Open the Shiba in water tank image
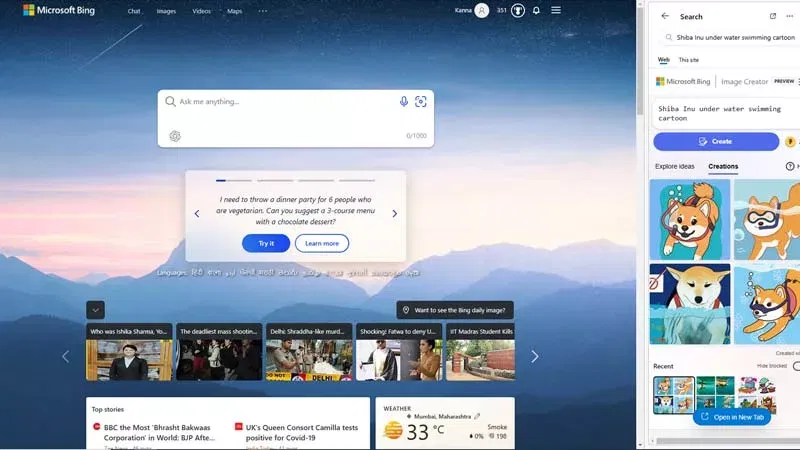800x450 pixels. [690, 304]
